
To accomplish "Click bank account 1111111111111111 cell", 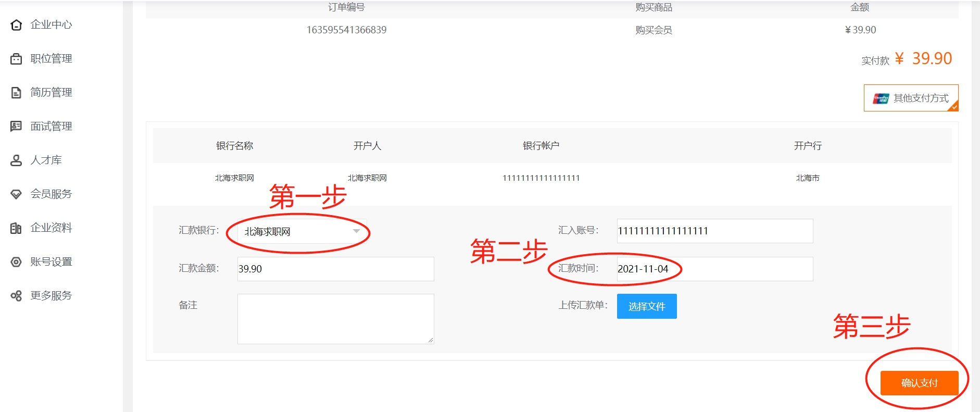I will pos(541,178).
